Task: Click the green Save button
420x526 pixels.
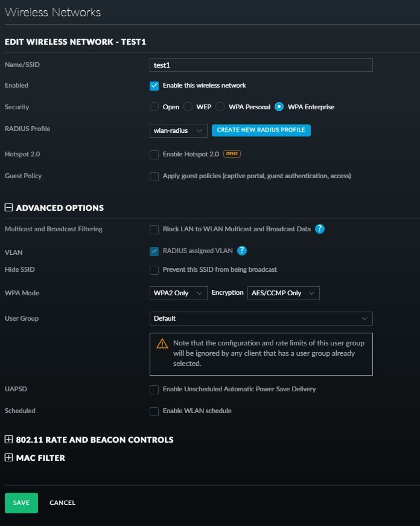Action: click(21, 502)
